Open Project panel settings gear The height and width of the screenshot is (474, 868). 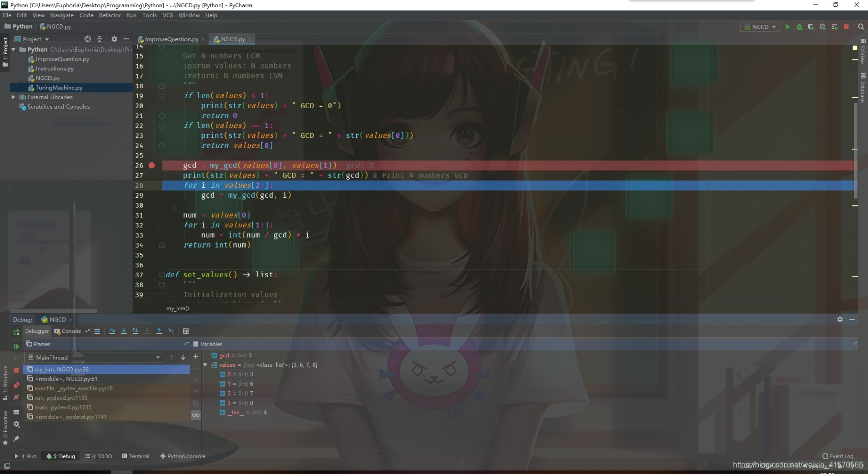tap(114, 39)
